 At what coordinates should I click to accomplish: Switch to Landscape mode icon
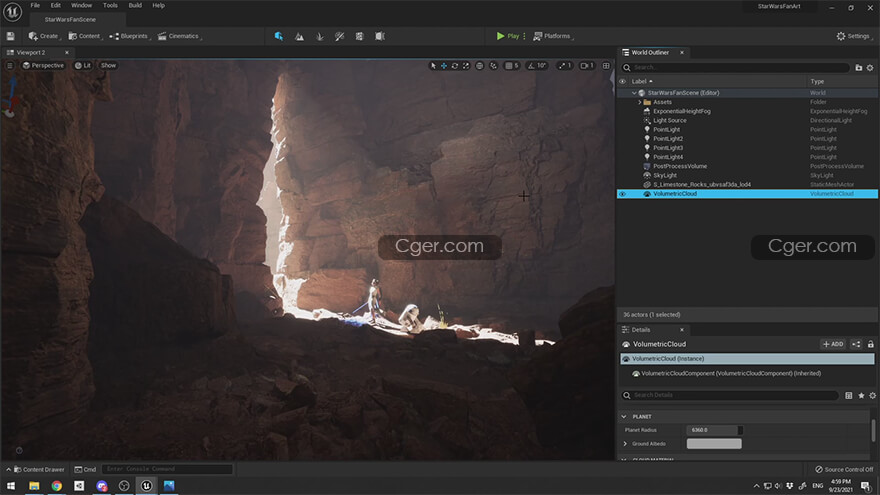pos(299,36)
